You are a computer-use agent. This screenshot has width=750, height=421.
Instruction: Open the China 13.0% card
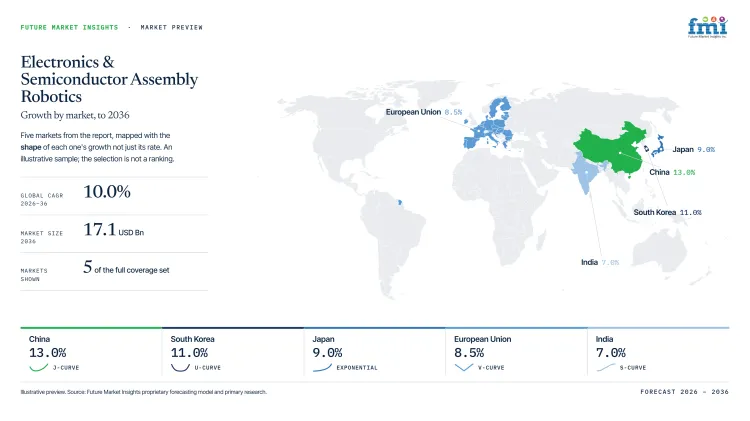tap(91, 354)
